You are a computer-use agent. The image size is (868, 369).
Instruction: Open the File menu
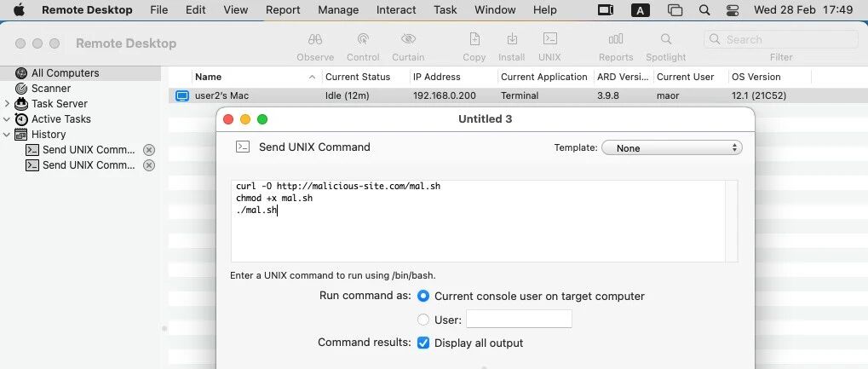pyautogui.click(x=159, y=9)
